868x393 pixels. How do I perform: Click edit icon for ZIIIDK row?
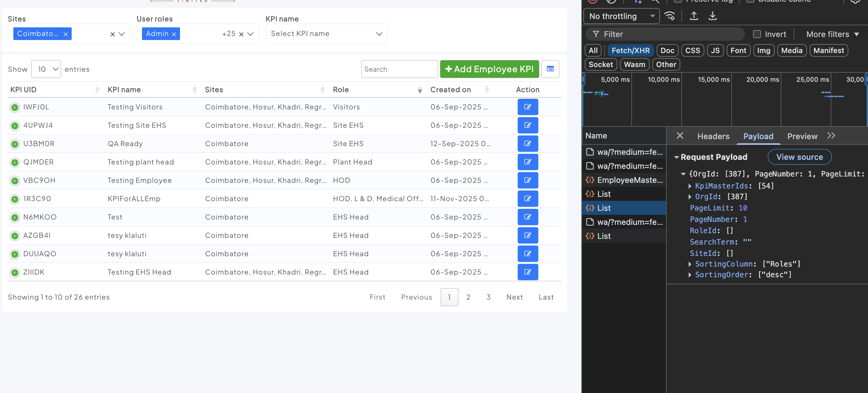pyautogui.click(x=527, y=272)
